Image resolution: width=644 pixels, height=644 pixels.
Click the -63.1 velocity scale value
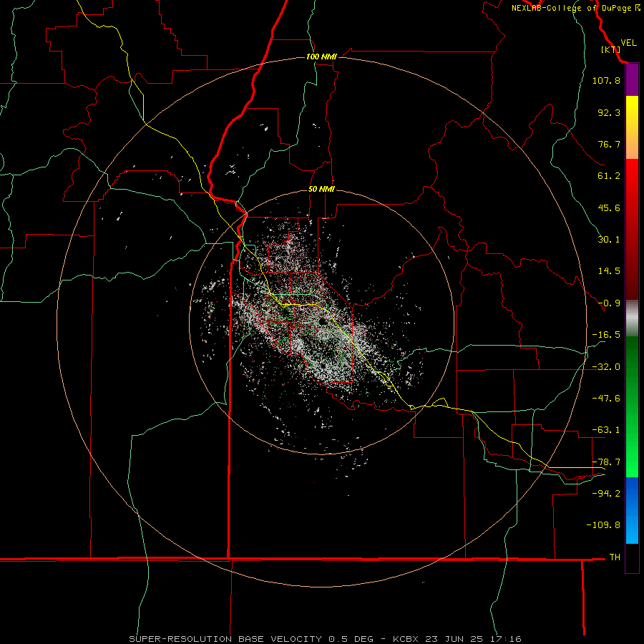tap(606, 430)
